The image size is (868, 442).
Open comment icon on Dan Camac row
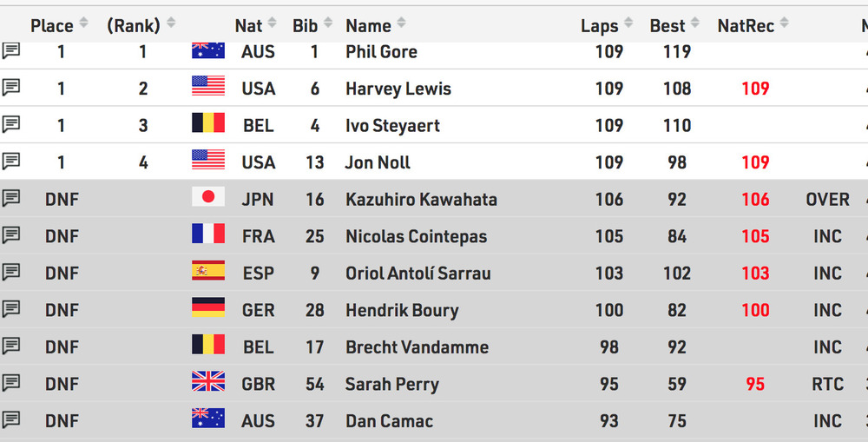11,420
